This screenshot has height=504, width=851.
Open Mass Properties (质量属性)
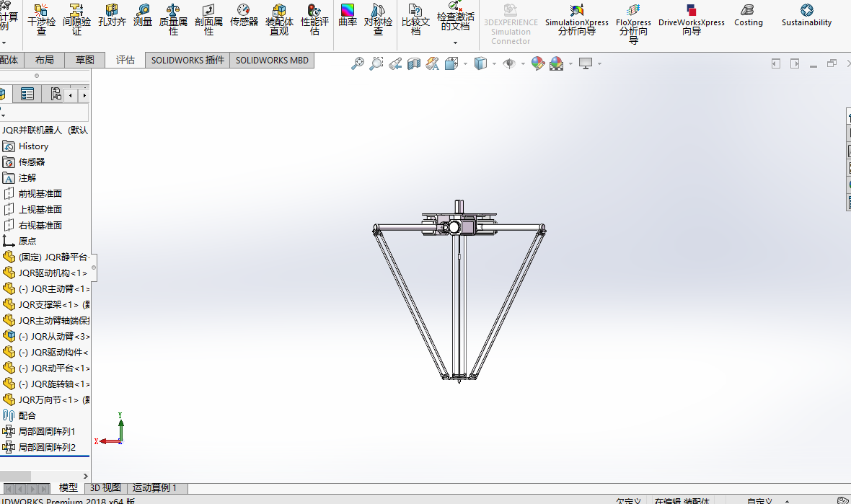point(173,19)
